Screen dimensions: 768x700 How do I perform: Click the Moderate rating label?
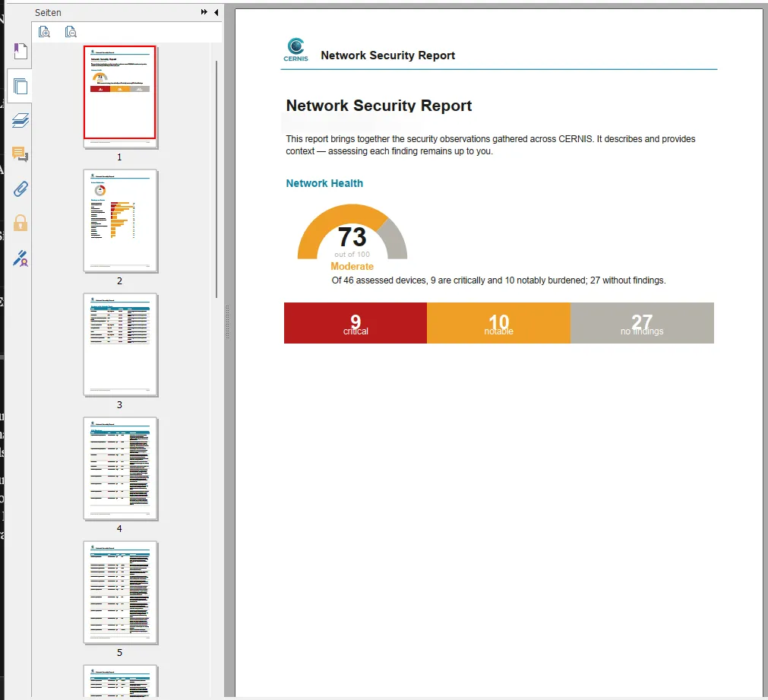click(352, 266)
